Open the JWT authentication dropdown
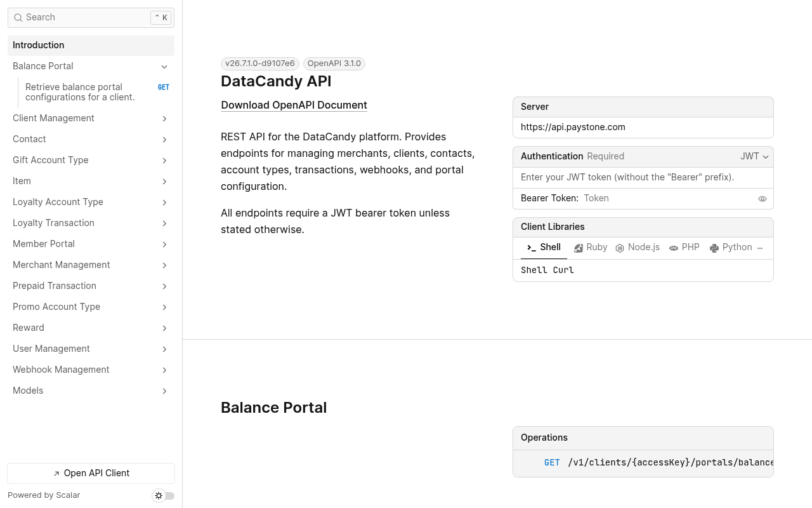 click(755, 156)
